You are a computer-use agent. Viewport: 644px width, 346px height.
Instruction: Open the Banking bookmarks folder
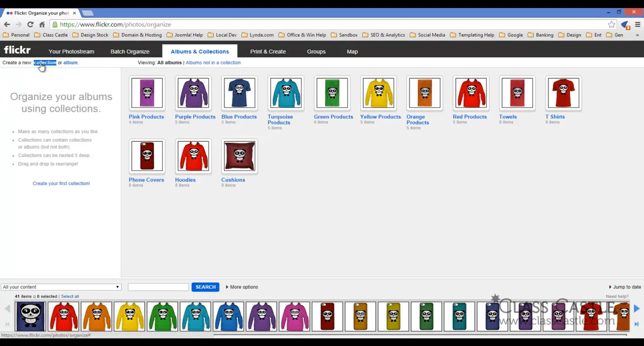point(540,35)
